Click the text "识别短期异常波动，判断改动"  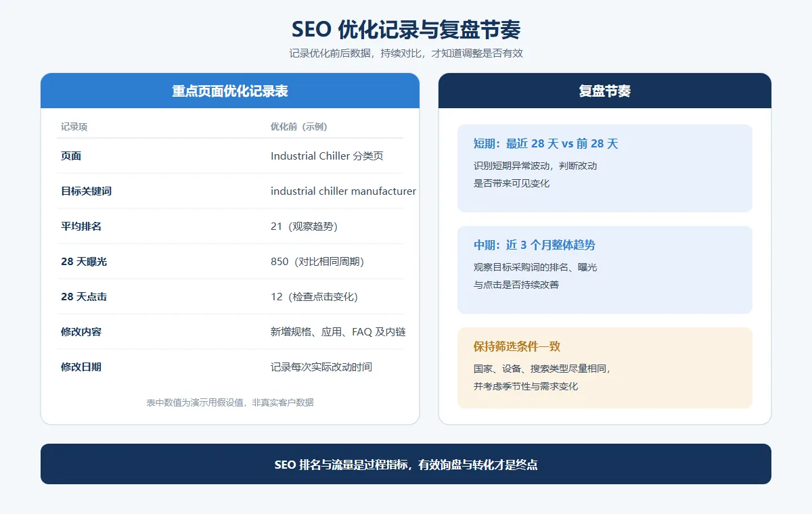535,166
